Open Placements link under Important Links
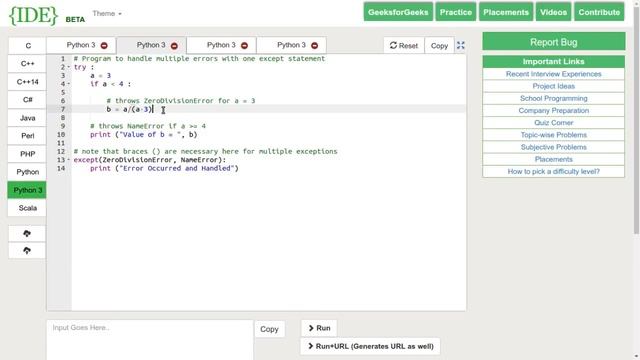Viewport: 640px width, 360px height. (553, 159)
